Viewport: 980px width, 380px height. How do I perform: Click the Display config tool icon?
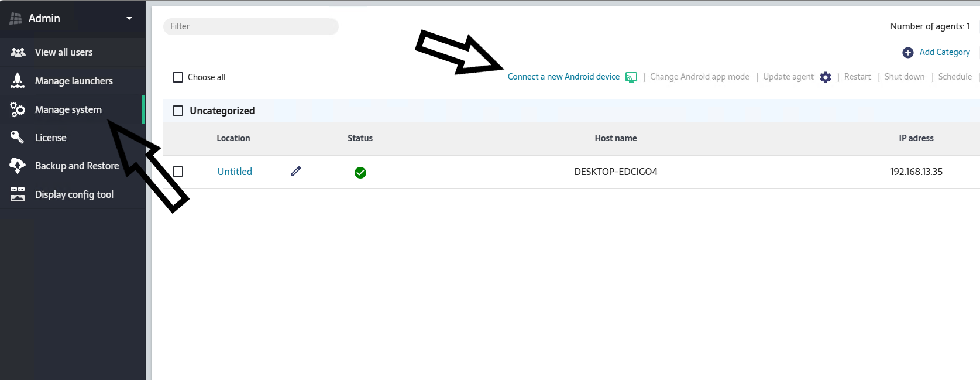pyautogui.click(x=18, y=194)
